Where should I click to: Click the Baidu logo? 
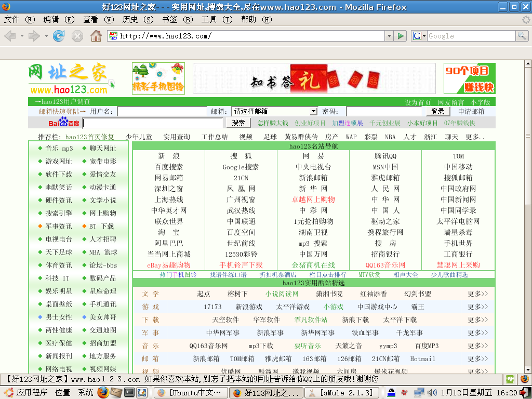tap(64, 123)
